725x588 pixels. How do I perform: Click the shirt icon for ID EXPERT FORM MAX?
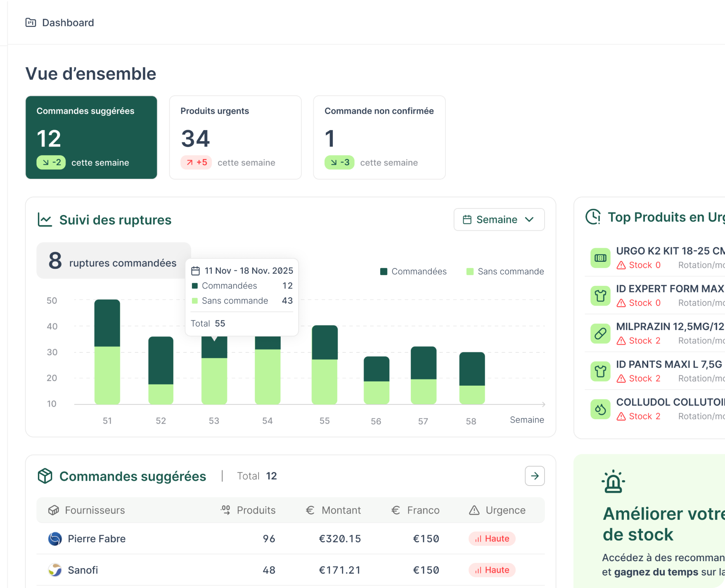point(600,296)
